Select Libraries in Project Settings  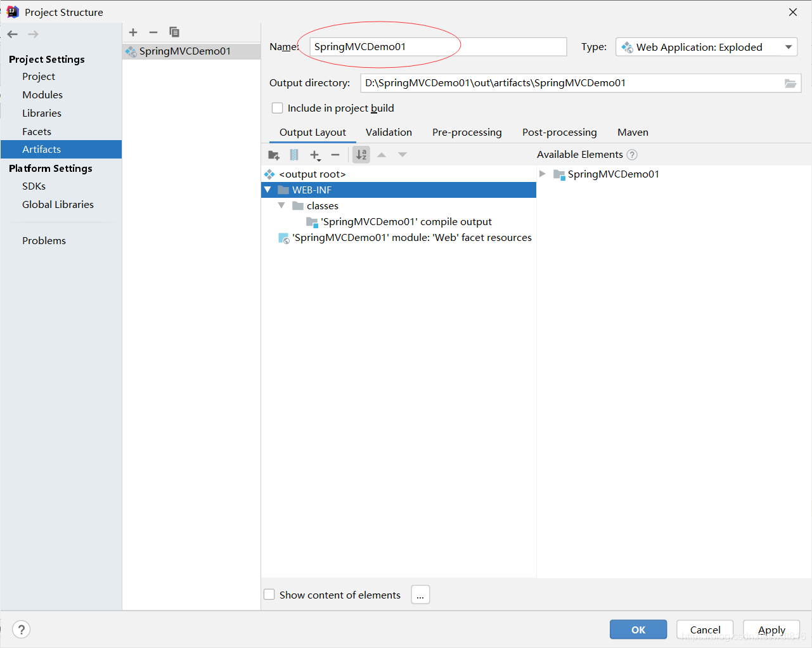pyautogui.click(x=42, y=113)
